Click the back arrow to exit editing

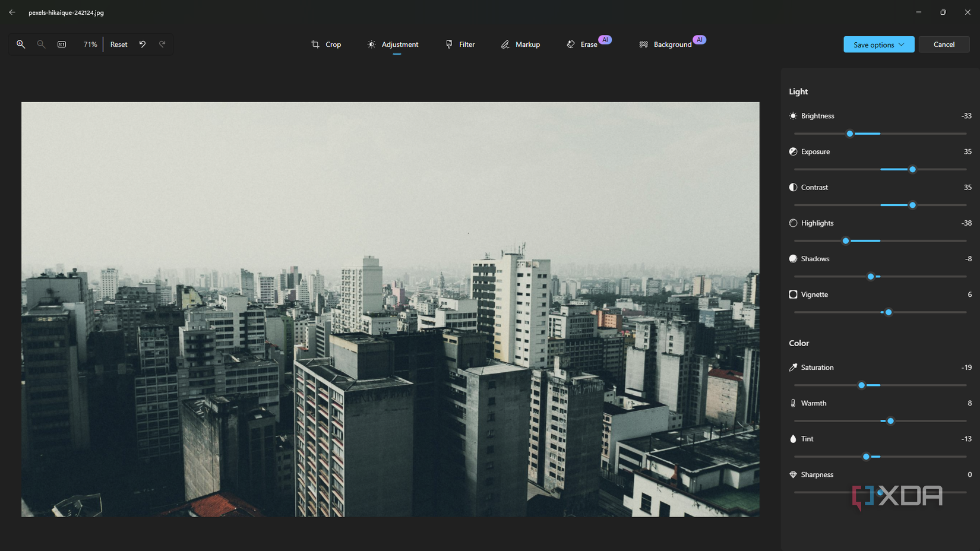coord(12,12)
